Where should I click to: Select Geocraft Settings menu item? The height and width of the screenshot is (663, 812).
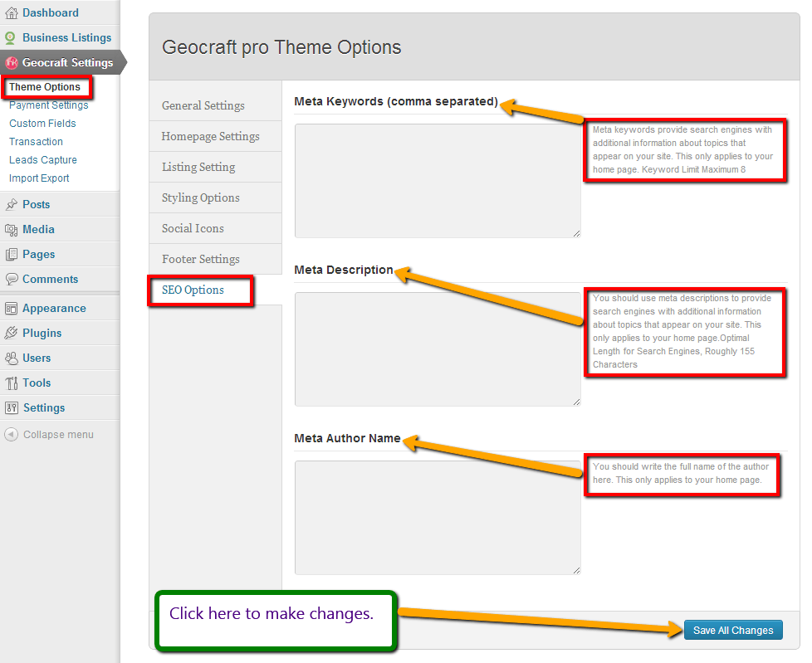67,62
